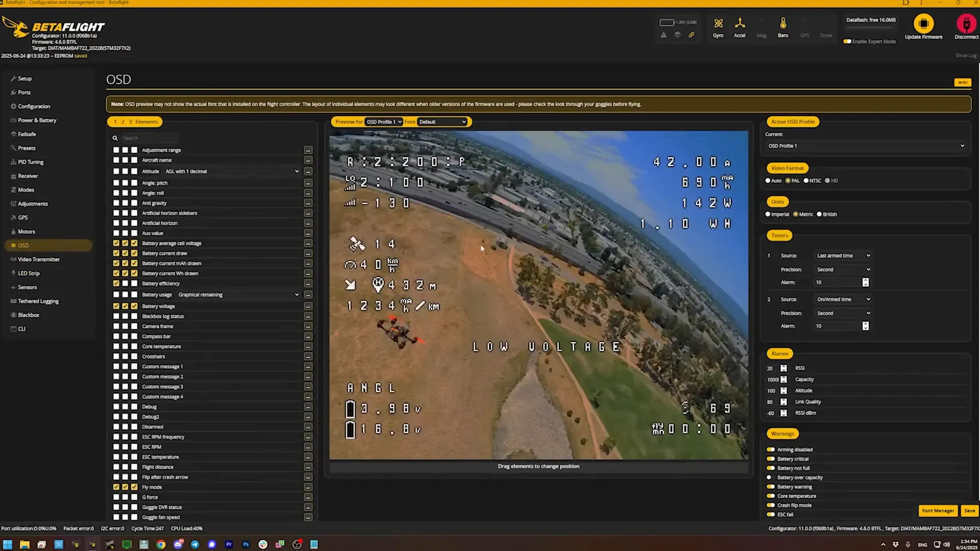
Task: Click the RSSI alarm value stepper
Action: coord(783,368)
